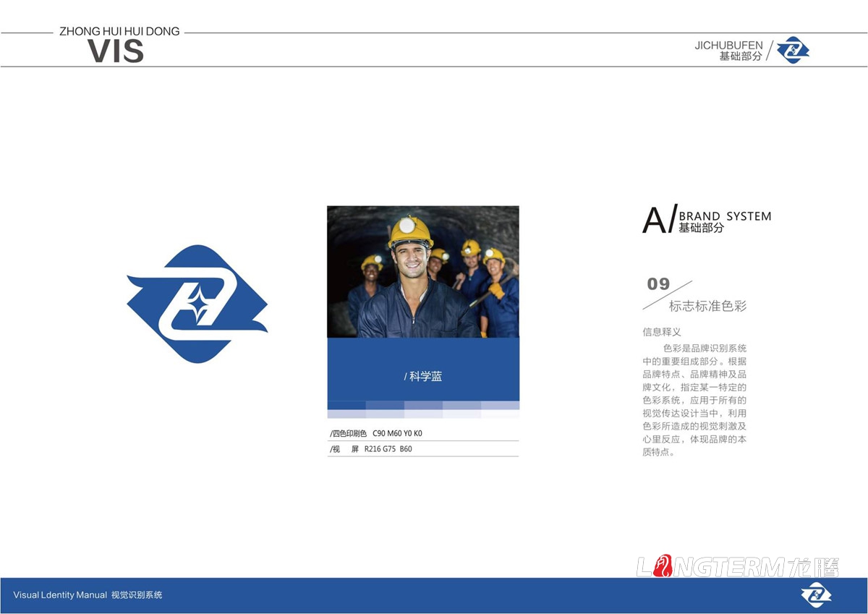Click the Visual Ldentity Manual footer link
This screenshot has width=868, height=614.
click(x=88, y=595)
